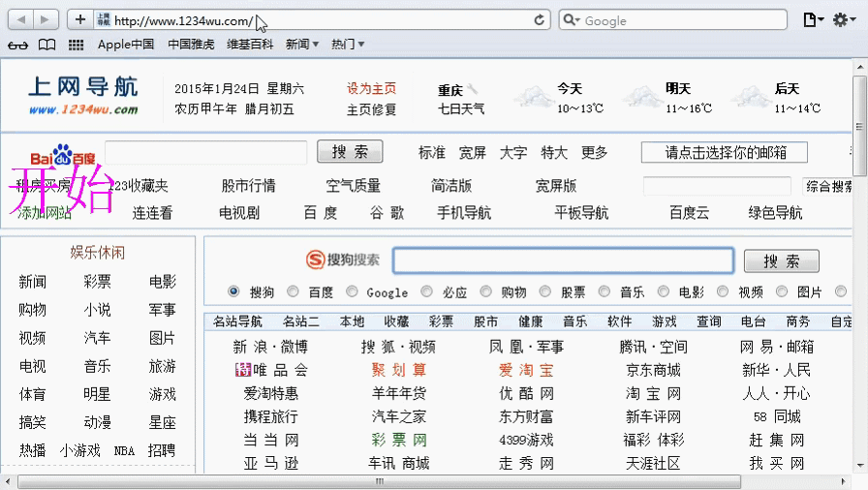Click the 设为主页 link
This screenshot has width=868, height=490.
[371, 88]
